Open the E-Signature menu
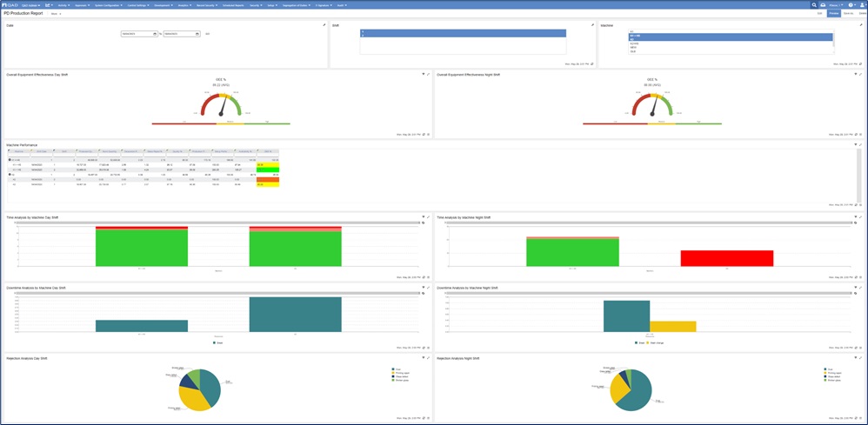This screenshot has width=868, height=425. (324, 5)
